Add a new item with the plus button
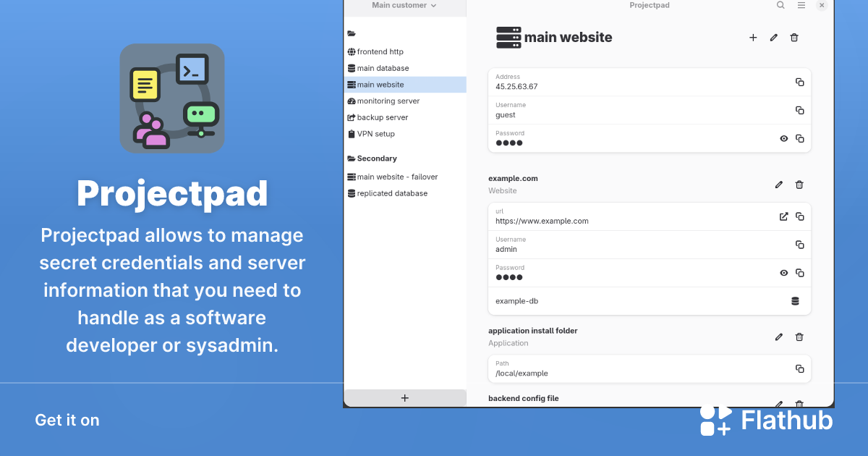The height and width of the screenshot is (456, 868). [x=753, y=37]
